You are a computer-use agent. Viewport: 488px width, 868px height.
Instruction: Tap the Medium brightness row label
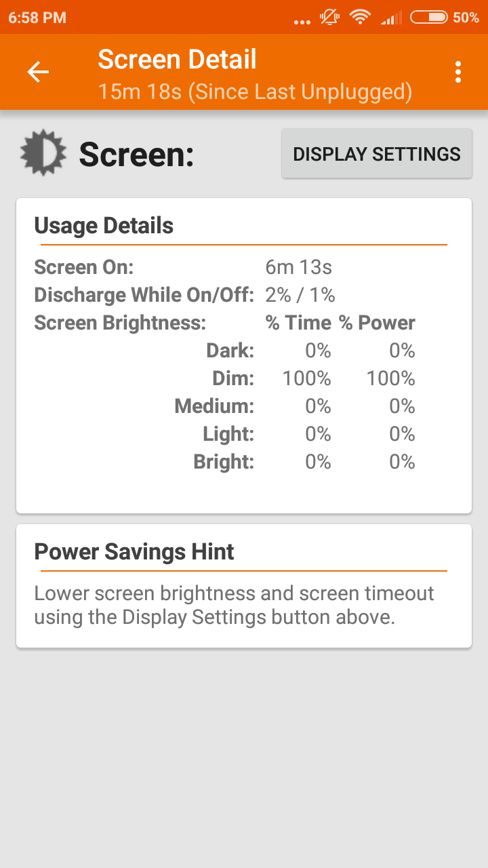(x=214, y=406)
